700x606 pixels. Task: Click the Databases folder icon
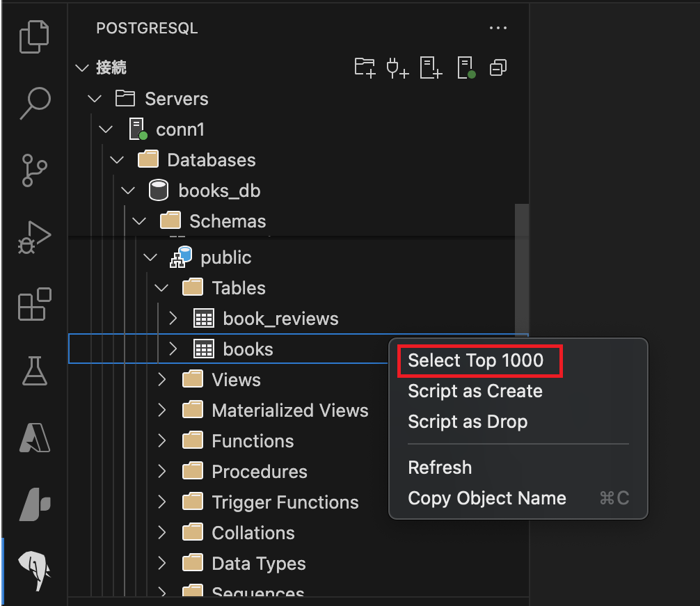coord(148,159)
